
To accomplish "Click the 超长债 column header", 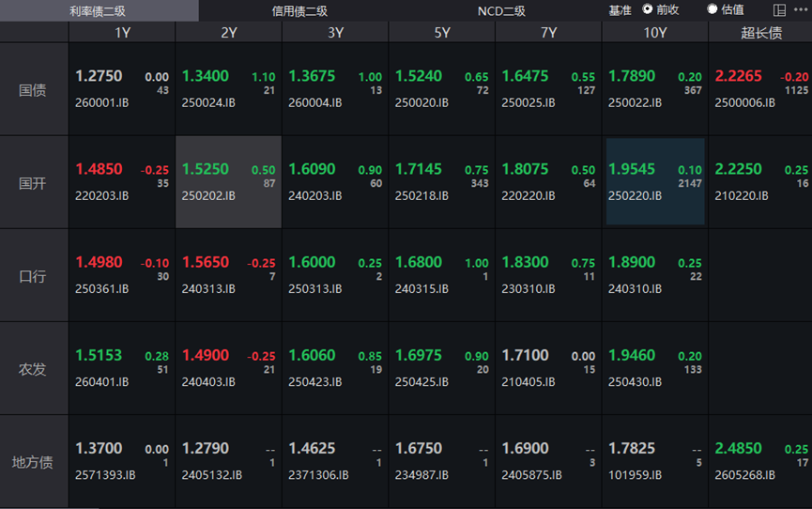I will (760, 32).
